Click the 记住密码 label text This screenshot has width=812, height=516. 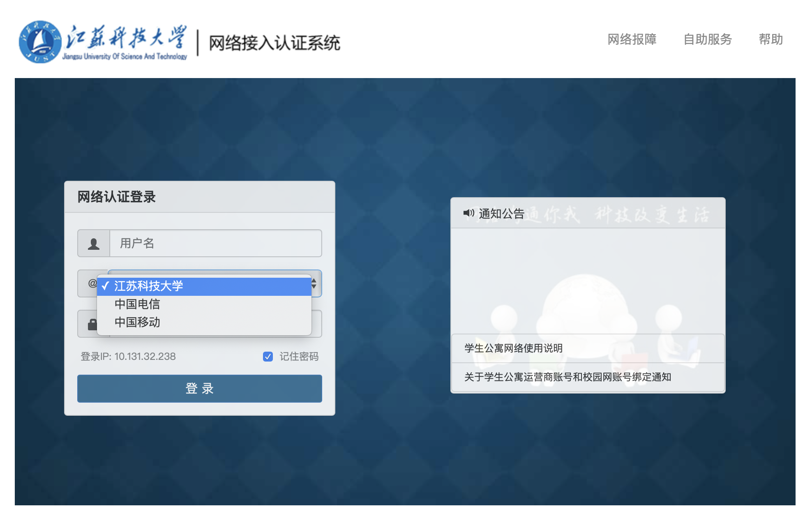[299, 357]
